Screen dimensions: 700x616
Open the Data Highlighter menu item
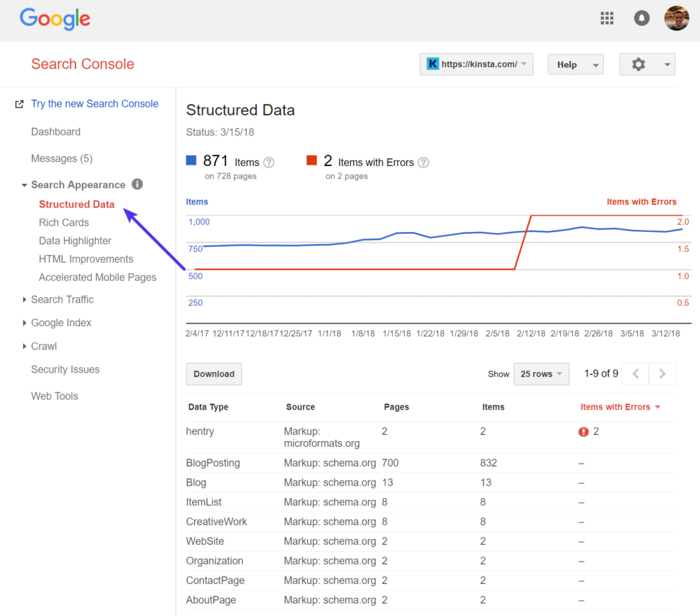point(75,241)
